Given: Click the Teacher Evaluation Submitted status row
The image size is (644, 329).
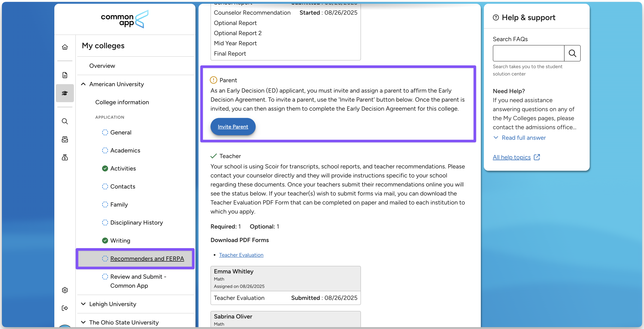Looking at the screenshot, I should coord(286,298).
